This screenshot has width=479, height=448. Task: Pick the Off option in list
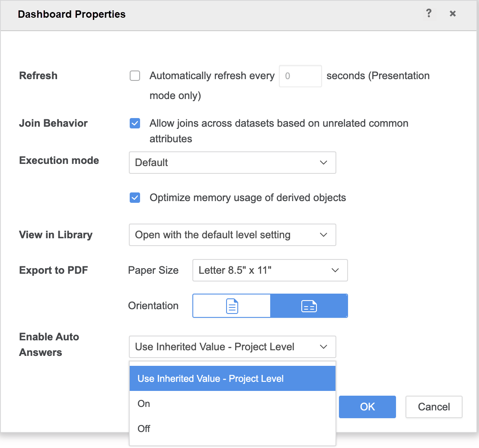point(144,429)
